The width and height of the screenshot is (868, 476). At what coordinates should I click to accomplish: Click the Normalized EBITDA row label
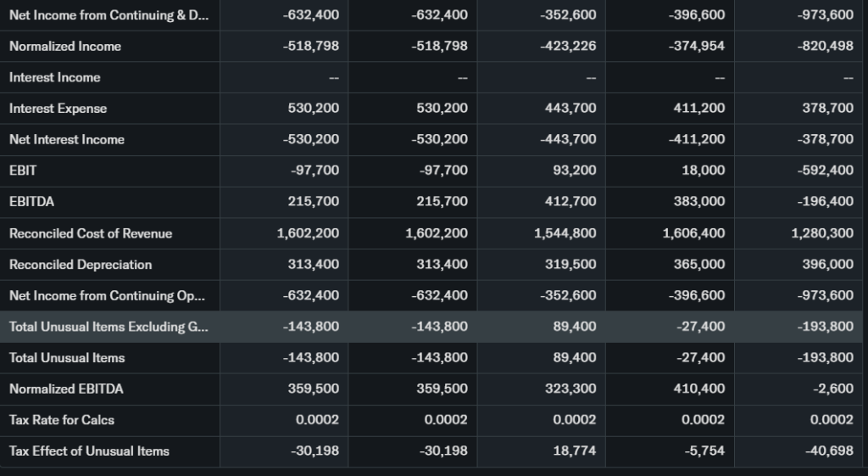[66, 389]
